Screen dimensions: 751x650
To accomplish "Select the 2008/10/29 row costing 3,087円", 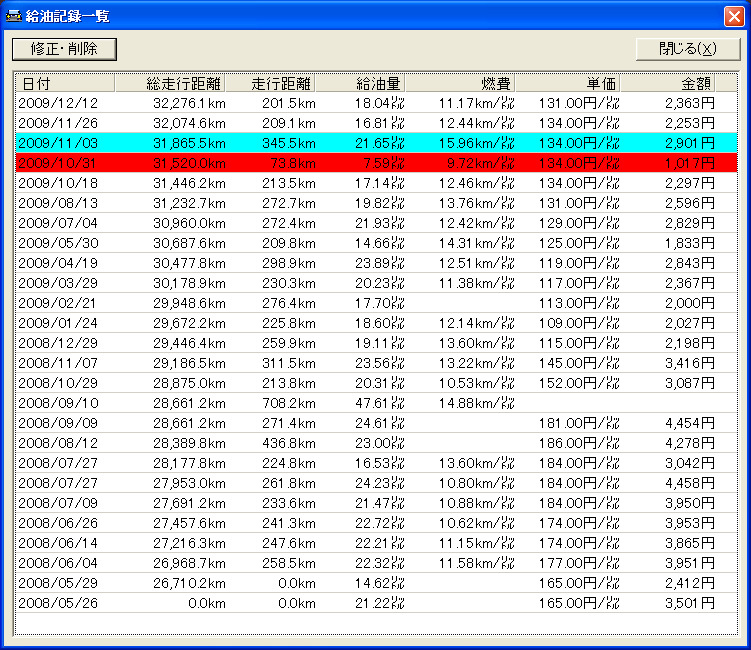I will (x=375, y=383).
